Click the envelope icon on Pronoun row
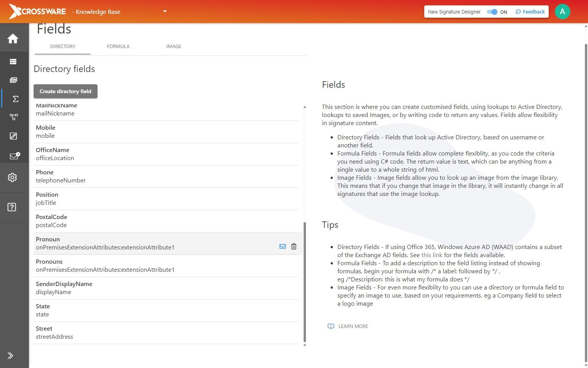 (x=282, y=246)
